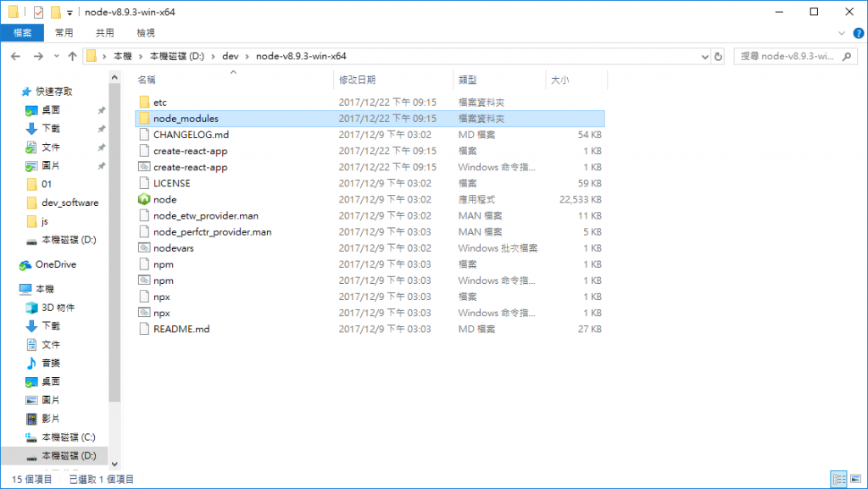Open address bar history dropdown
The image size is (868, 489).
[x=704, y=57]
